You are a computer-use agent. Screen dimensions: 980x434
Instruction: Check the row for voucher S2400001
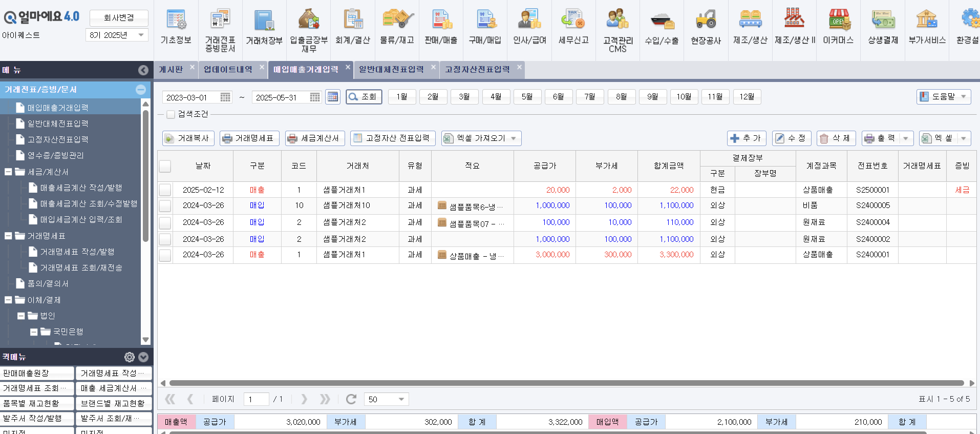click(165, 255)
